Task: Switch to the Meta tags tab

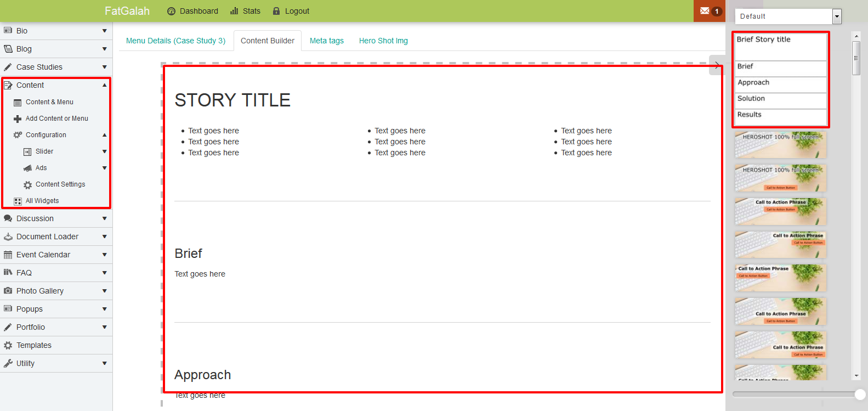Action: pyautogui.click(x=327, y=41)
